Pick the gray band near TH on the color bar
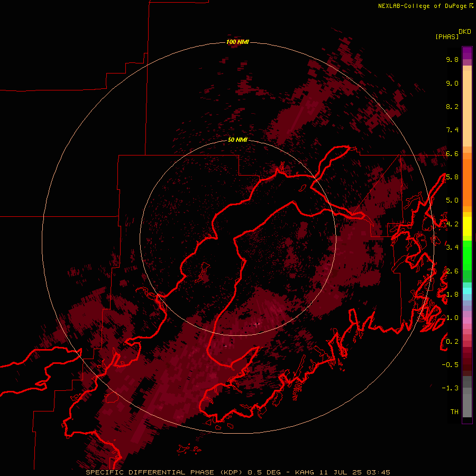476x476 pixels. pyautogui.click(x=467, y=406)
